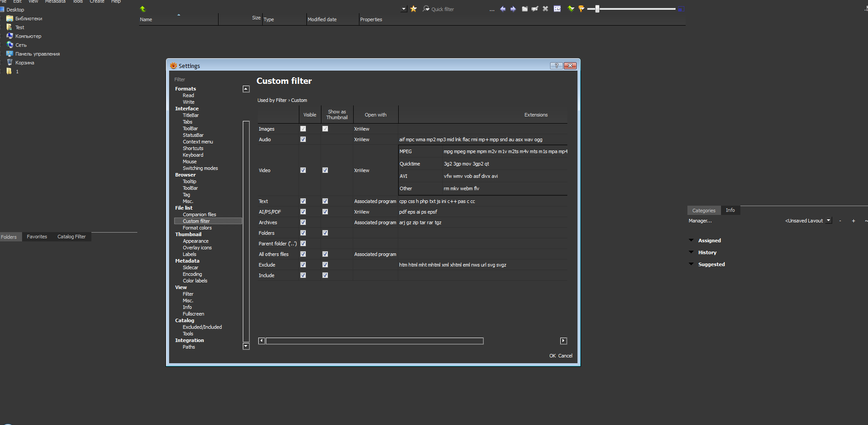Open the orange funnel filter icon

pyautogui.click(x=581, y=9)
